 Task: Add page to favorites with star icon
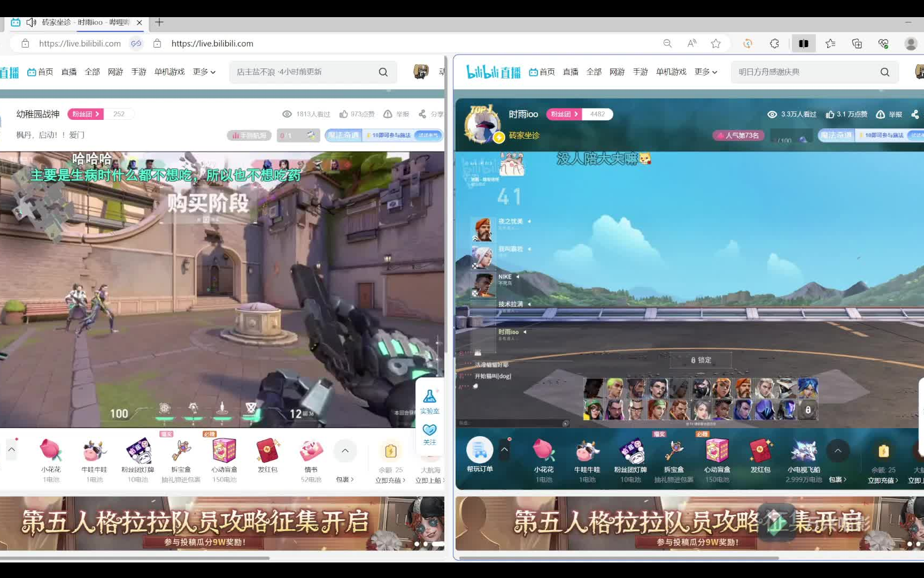(x=716, y=43)
